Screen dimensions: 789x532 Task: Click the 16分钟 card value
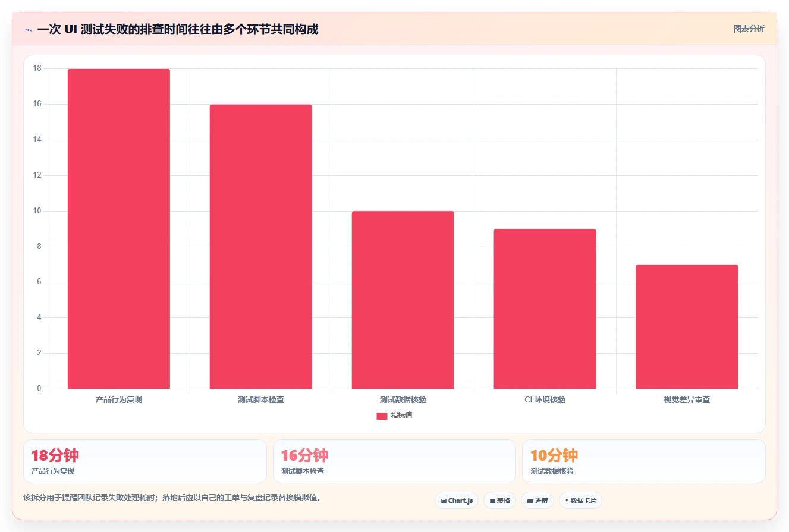[x=305, y=456]
